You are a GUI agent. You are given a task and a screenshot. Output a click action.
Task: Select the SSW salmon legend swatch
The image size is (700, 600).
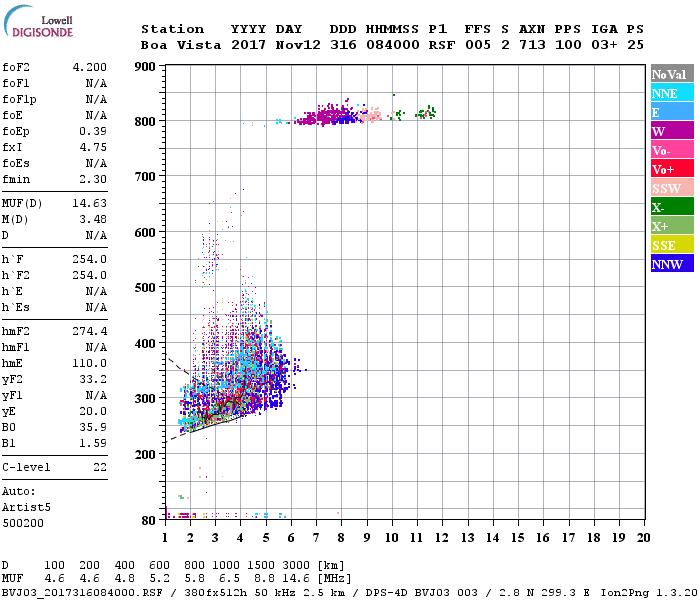(672, 188)
